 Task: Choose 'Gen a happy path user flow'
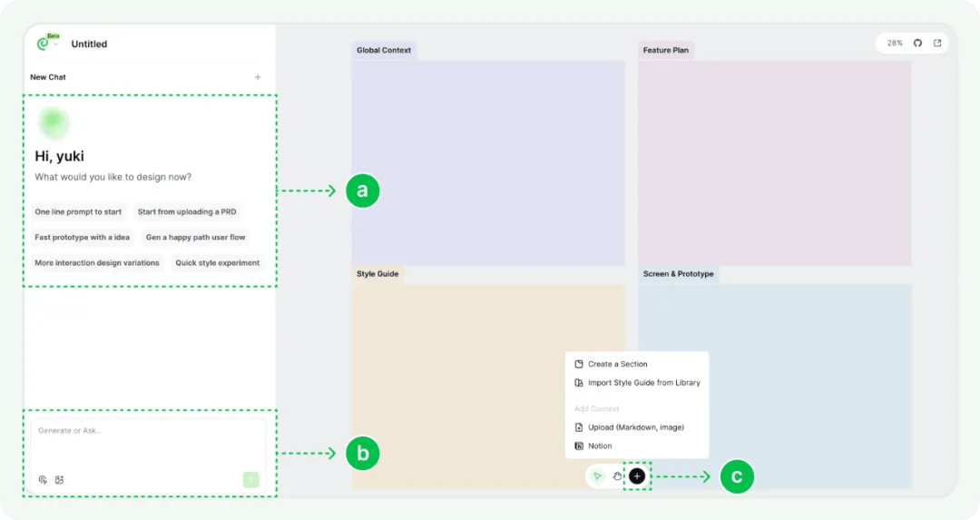point(195,238)
